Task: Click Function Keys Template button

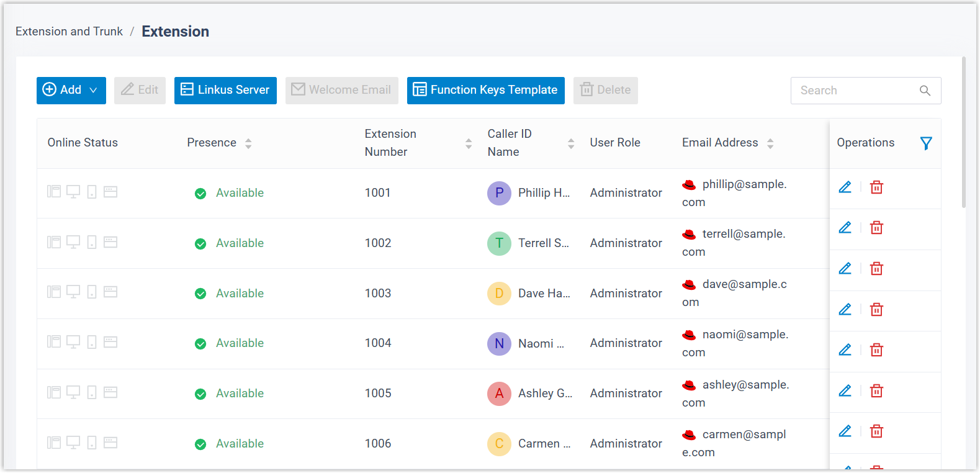Action: (x=485, y=91)
